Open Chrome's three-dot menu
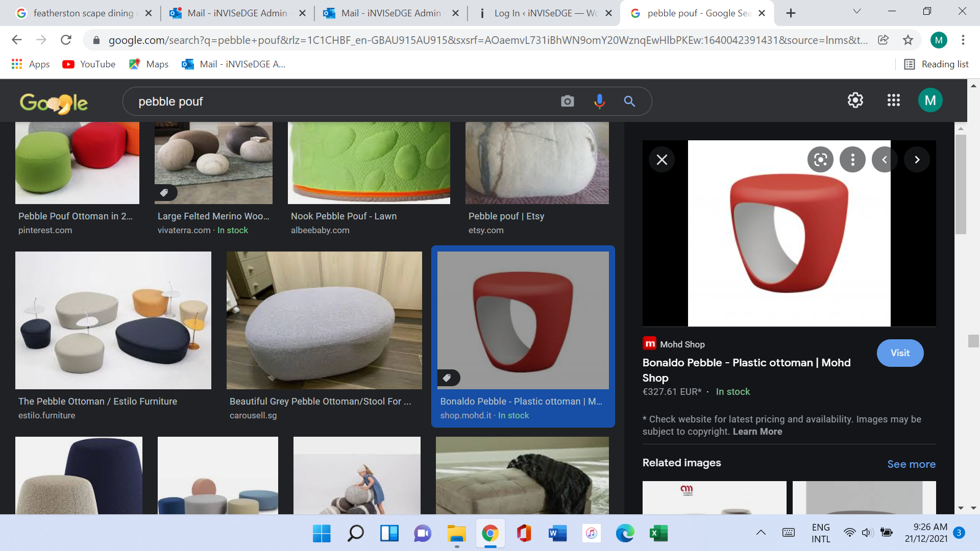This screenshot has height=551, width=980. point(963,40)
